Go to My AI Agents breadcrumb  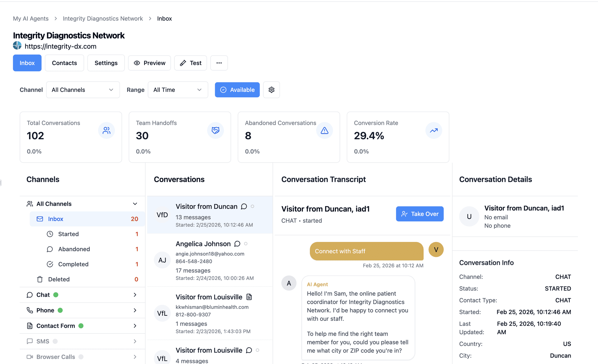(x=31, y=18)
